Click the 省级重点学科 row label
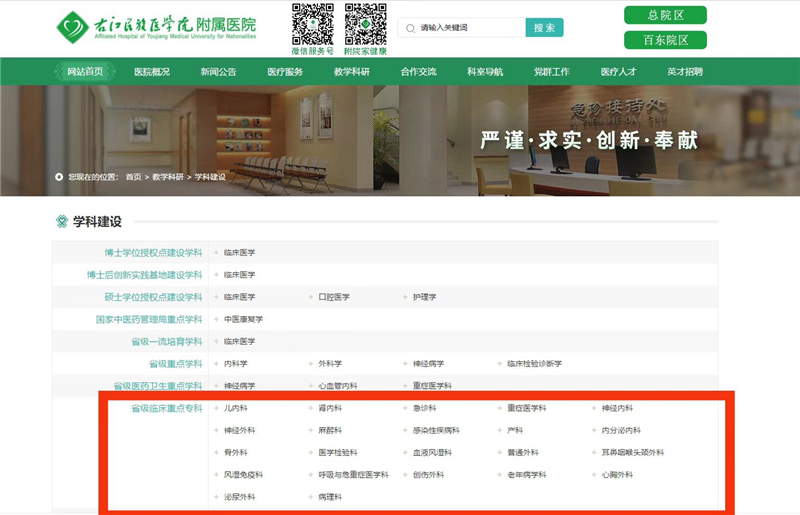800x515 pixels. pyautogui.click(x=176, y=363)
